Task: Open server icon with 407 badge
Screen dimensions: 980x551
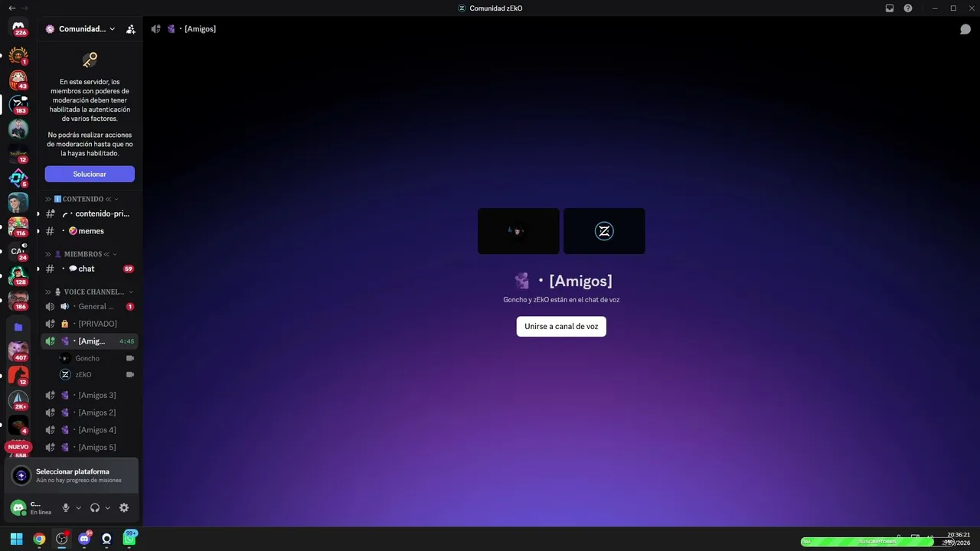Action: coord(18,351)
